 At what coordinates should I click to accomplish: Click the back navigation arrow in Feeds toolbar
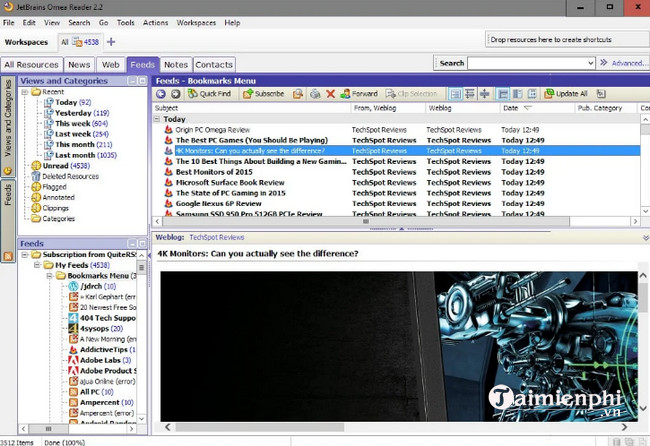pos(161,93)
